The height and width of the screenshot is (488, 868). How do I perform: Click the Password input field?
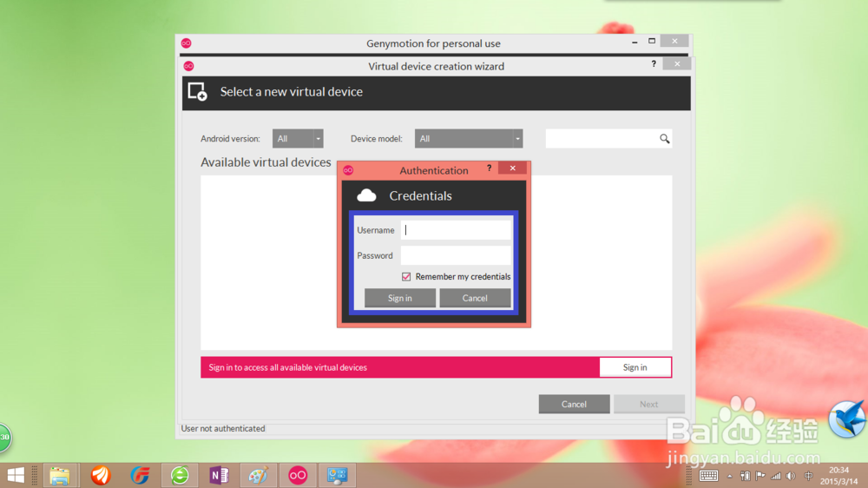coord(456,255)
